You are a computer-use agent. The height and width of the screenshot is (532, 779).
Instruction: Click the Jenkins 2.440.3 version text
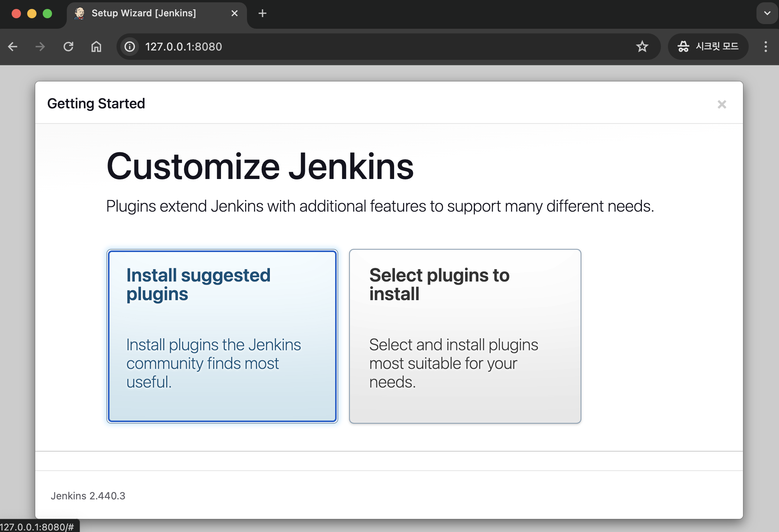coord(88,496)
